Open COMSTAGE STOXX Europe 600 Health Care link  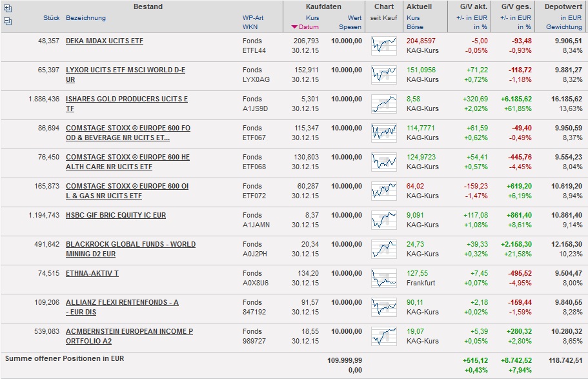pyautogui.click(x=128, y=162)
